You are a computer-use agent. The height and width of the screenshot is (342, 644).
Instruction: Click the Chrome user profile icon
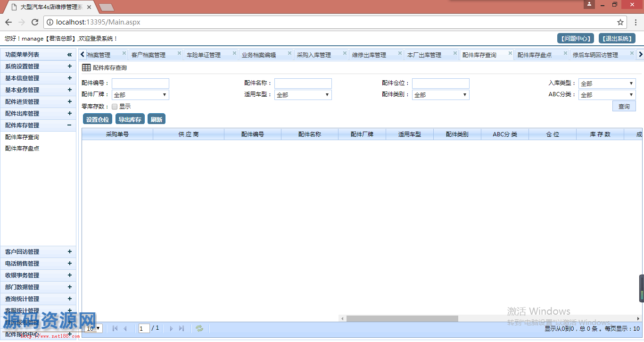pyautogui.click(x=589, y=4)
